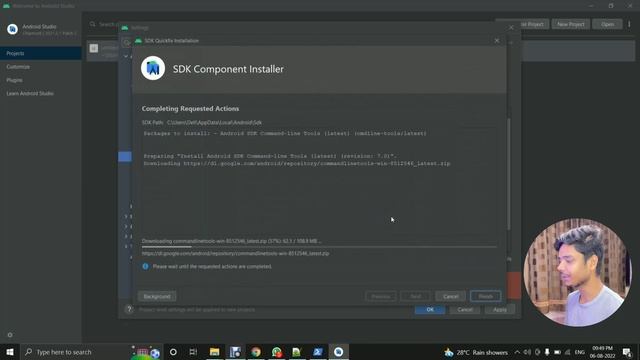
Task: Click the volume icon in system tray
Action: coord(527,352)
